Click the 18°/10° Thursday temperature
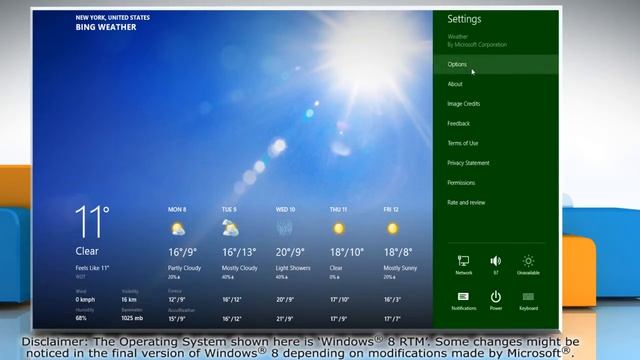The image size is (640, 360). tap(347, 252)
